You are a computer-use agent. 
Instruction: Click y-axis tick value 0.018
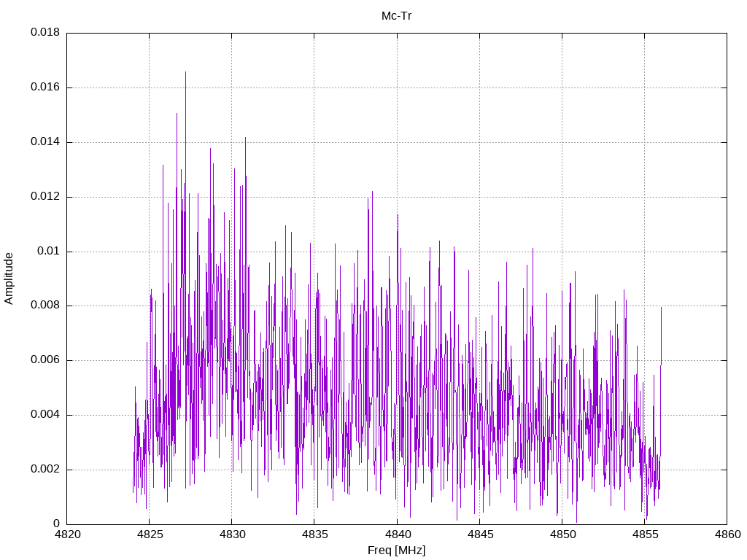(x=45, y=32)
